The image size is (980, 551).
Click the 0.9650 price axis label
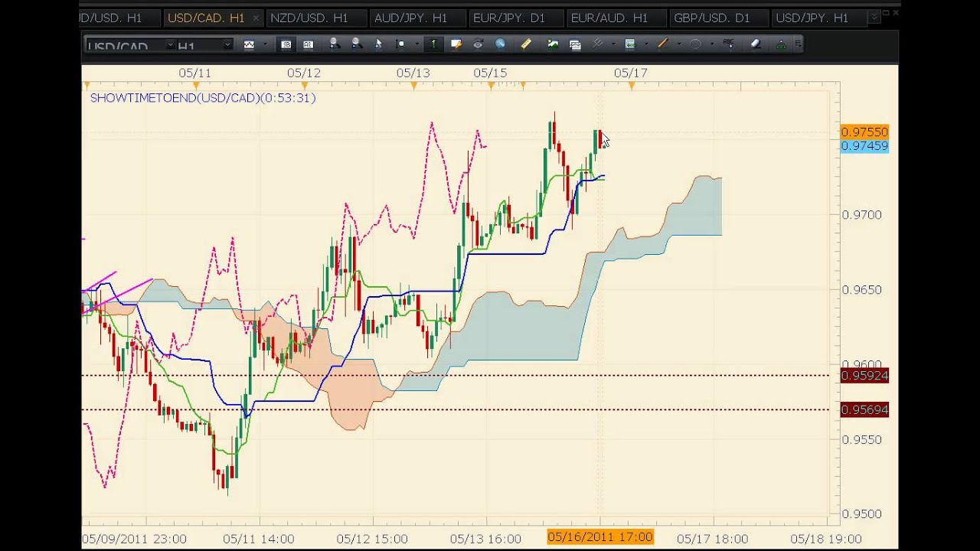[x=862, y=289]
